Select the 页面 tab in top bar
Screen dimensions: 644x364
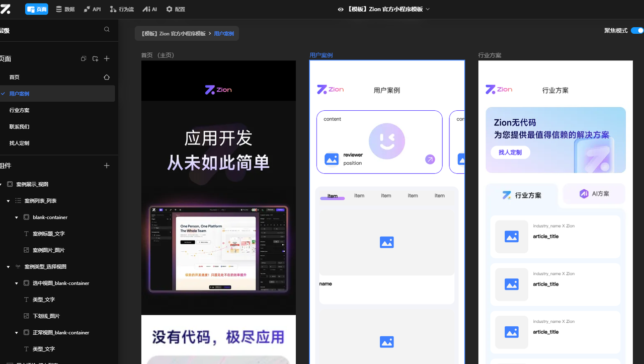(x=36, y=9)
